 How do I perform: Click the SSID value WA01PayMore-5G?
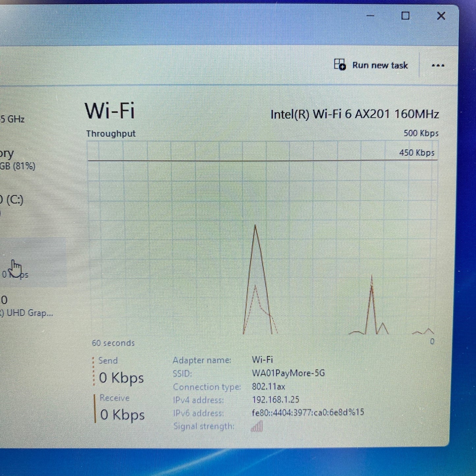(x=288, y=373)
